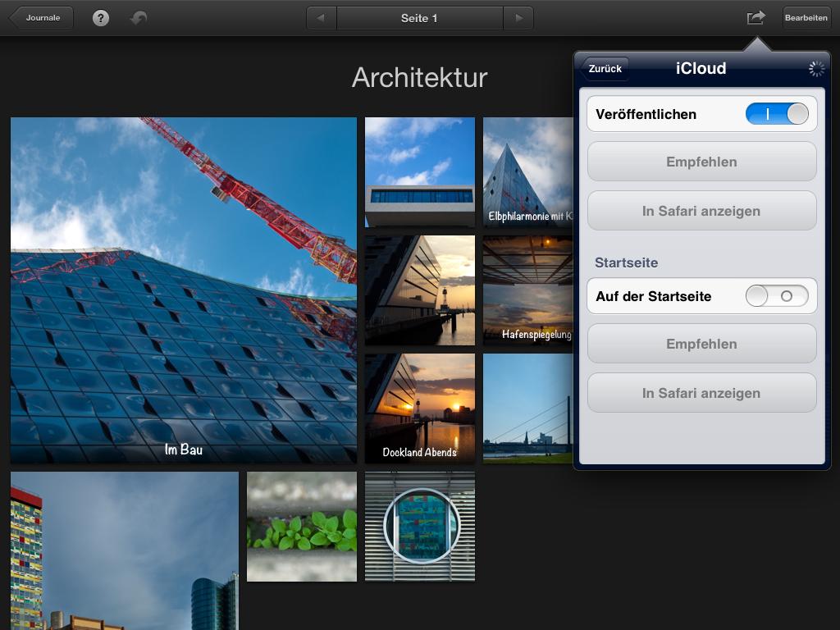This screenshot has width=840, height=630.
Task: Open the Im Bau photo
Action: pyautogui.click(x=184, y=290)
